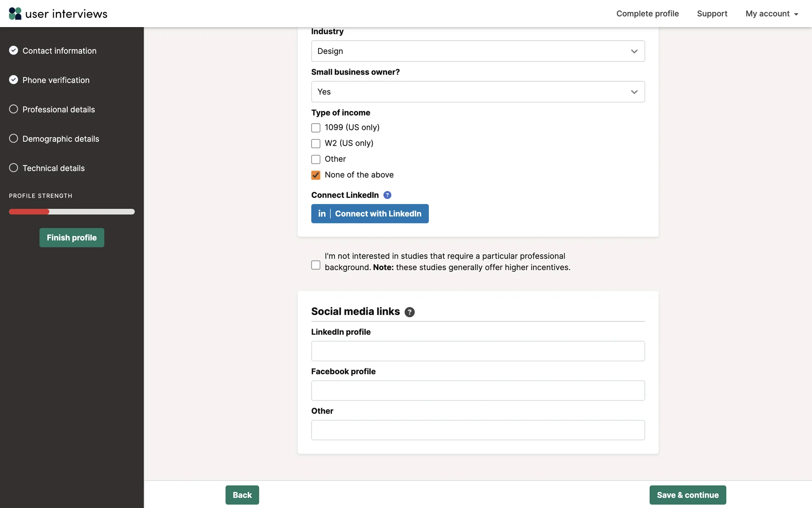The width and height of the screenshot is (812, 508).
Task: Expand the Small business owner dropdown
Action: coord(477,92)
